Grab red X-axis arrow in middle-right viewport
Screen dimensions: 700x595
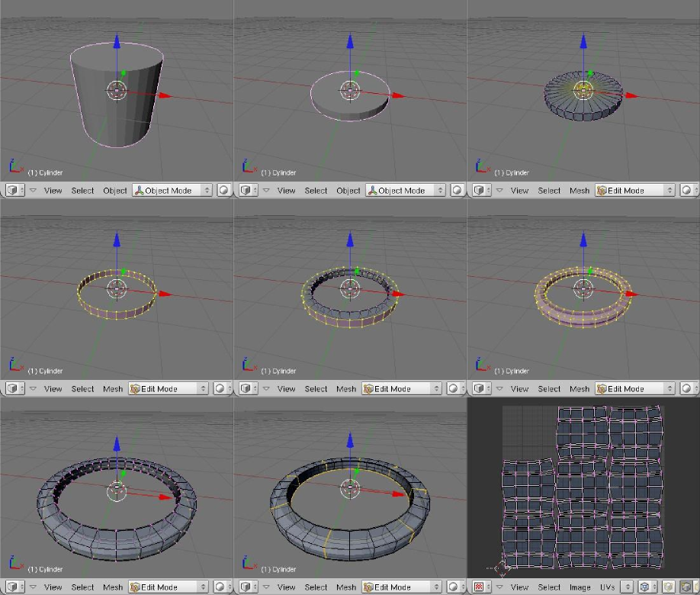631,294
